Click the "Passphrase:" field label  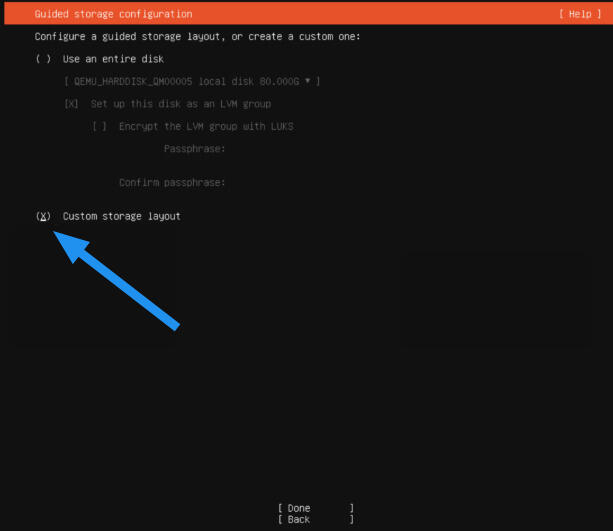(194, 149)
